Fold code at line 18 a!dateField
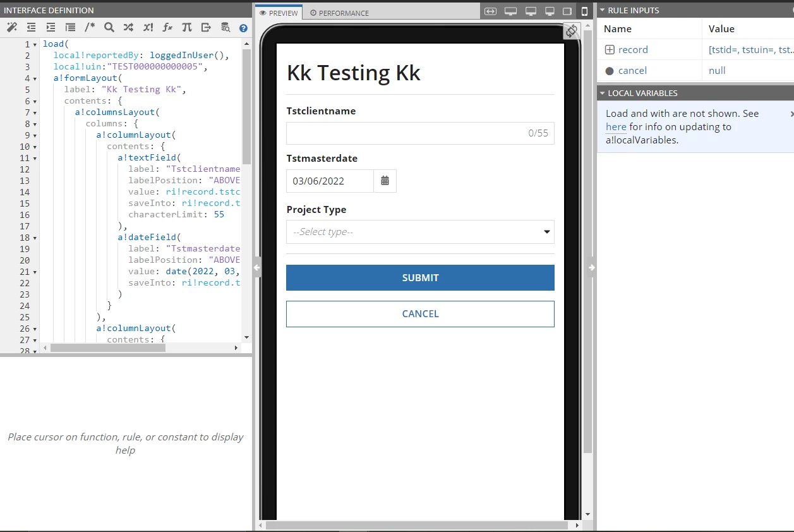Viewport: 794px width, 532px height. [35, 238]
